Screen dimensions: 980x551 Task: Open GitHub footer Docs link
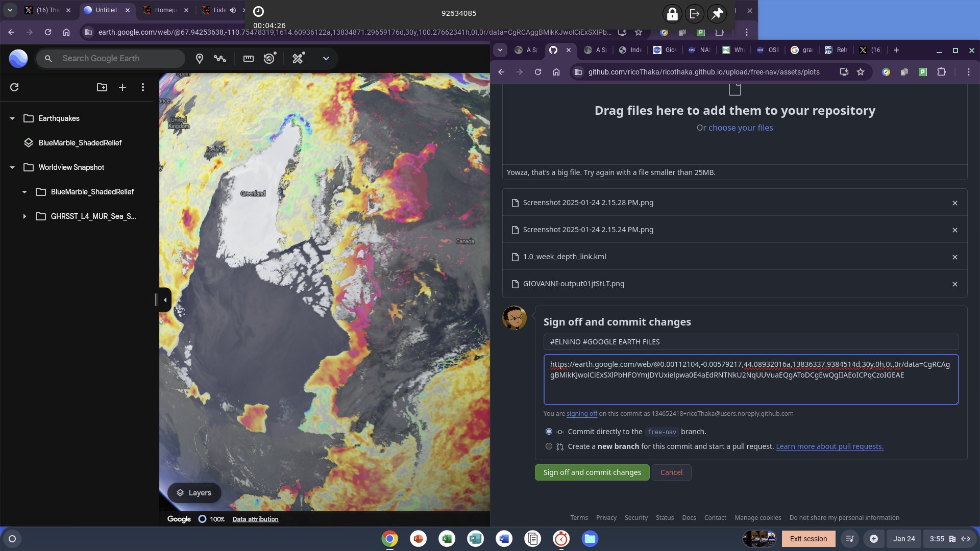689,518
